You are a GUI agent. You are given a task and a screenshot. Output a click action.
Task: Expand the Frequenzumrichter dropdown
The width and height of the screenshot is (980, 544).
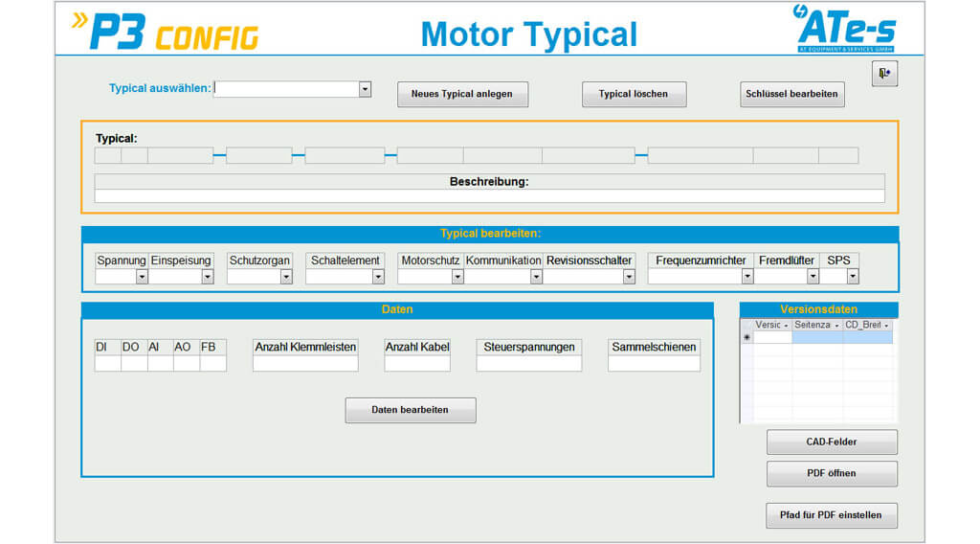[x=747, y=277]
